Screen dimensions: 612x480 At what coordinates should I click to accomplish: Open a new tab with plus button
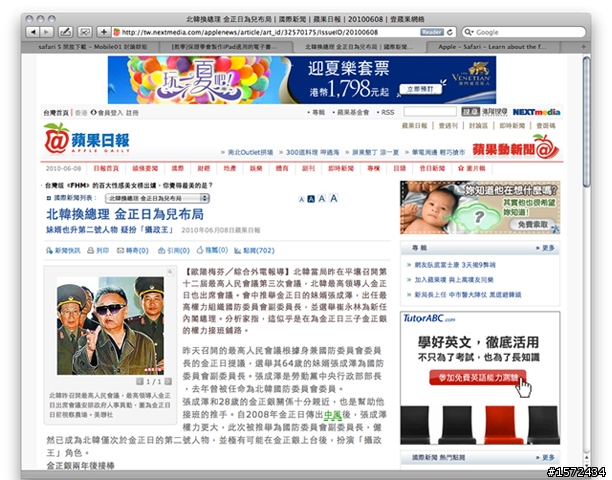coord(584,47)
